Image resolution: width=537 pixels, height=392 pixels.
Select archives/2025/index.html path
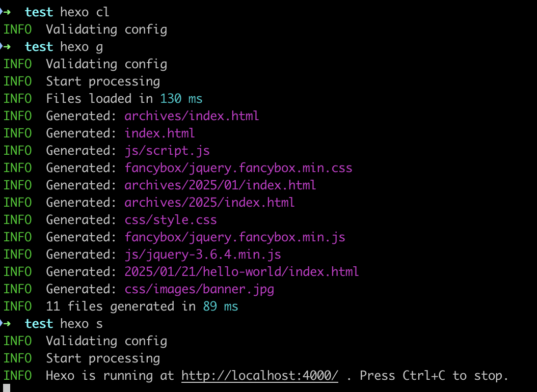point(209,203)
